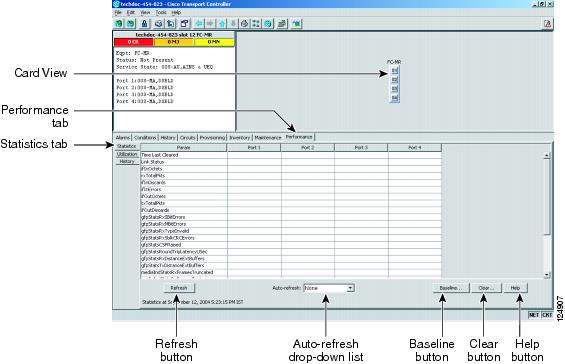Open preferences via black-and-white box toolbar icon

pos(184,24)
